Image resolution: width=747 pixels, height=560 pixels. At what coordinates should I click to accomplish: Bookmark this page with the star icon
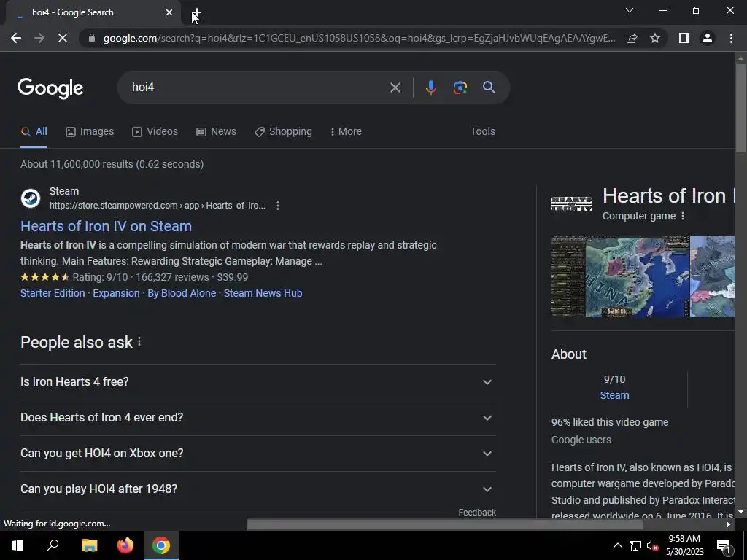pyautogui.click(x=655, y=38)
